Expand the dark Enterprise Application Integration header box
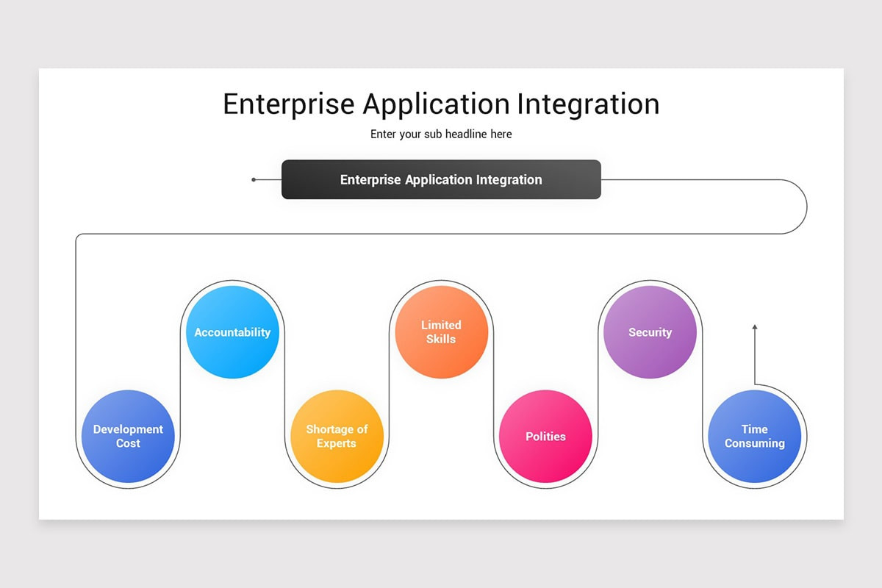Image resolution: width=882 pixels, height=588 pixels. (x=441, y=179)
